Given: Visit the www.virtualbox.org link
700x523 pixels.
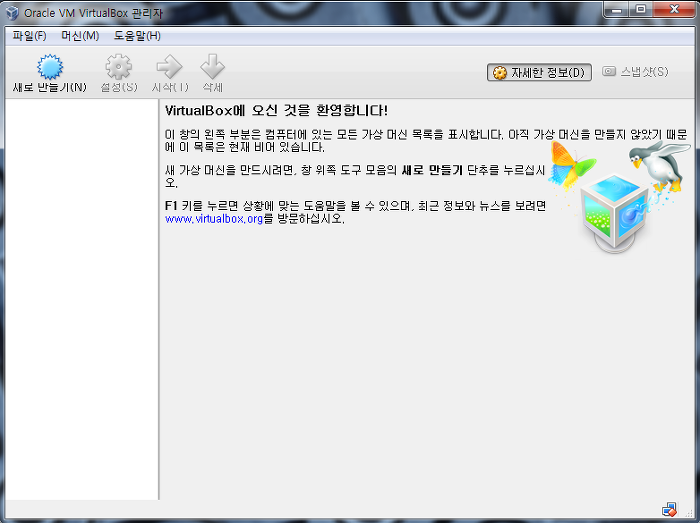Looking at the screenshot, I should point(214,219).
